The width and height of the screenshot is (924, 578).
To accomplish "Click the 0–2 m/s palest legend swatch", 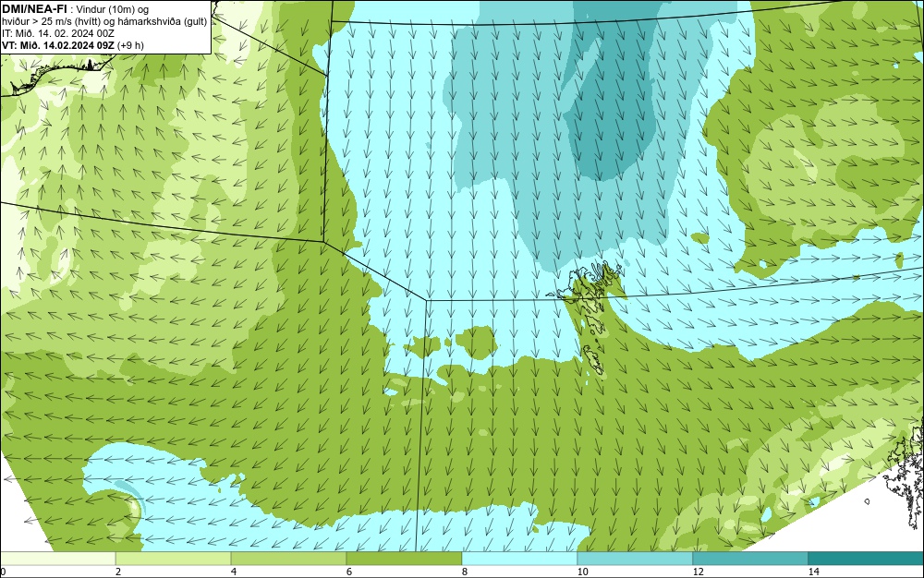I will tap(57, 559).
